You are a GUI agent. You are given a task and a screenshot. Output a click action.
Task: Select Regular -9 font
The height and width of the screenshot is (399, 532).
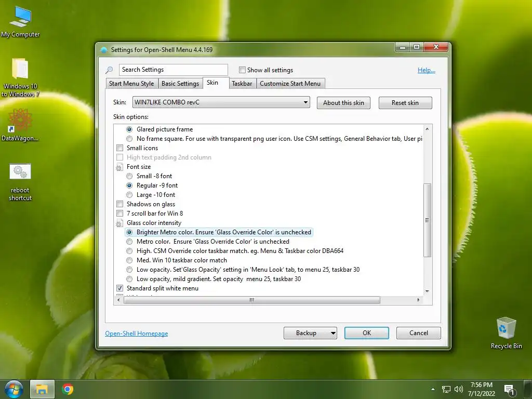[x=129, y=185]
